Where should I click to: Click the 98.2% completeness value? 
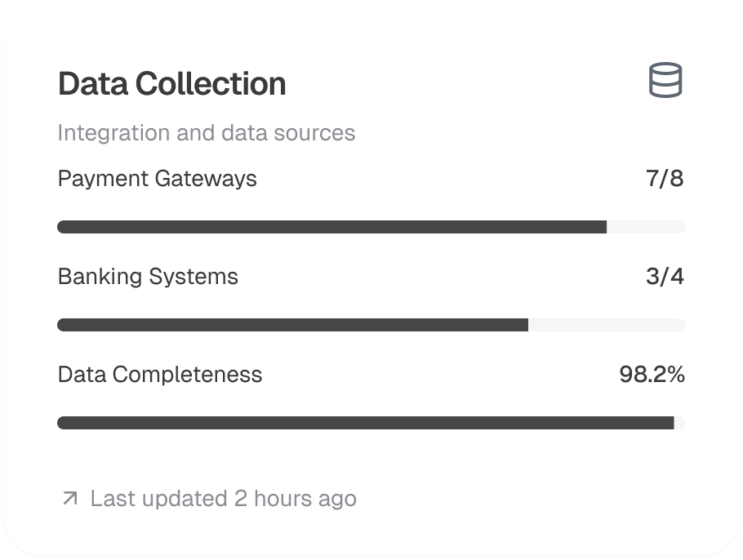click(x=652, y=375)
